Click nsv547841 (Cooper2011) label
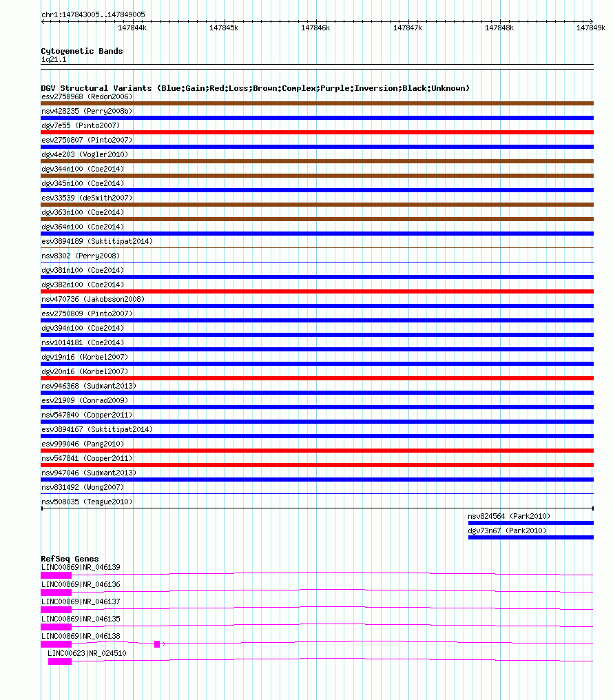The width and height of the screenshot is (613, 700). (x=87, y=458)
